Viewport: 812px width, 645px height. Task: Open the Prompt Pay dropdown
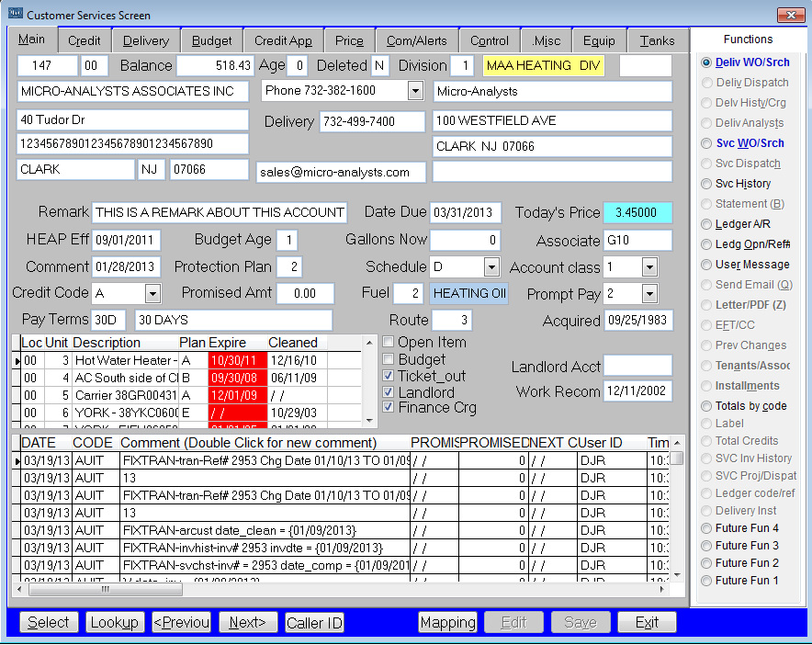coord(649,294)
